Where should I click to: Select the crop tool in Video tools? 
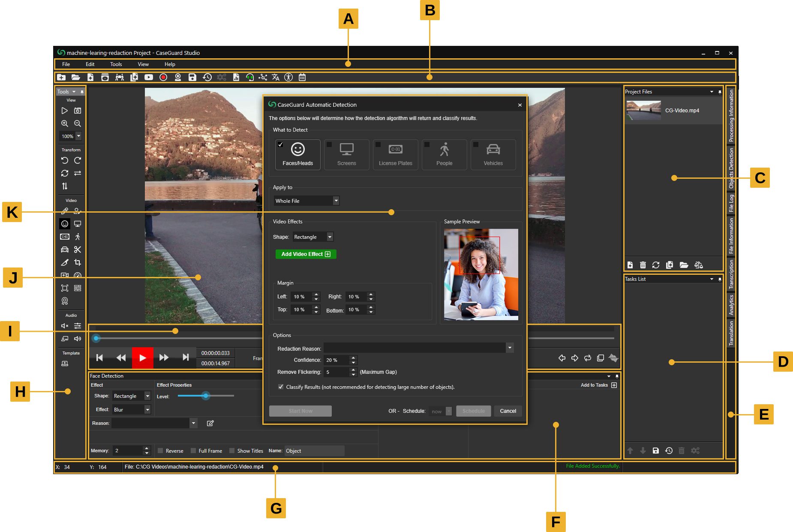click(78, 262)
